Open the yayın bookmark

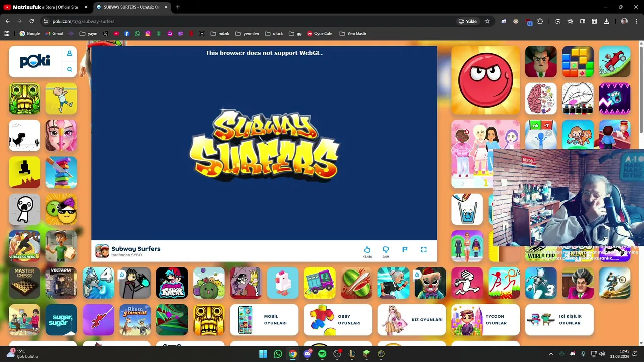click(x=89, y=34)
